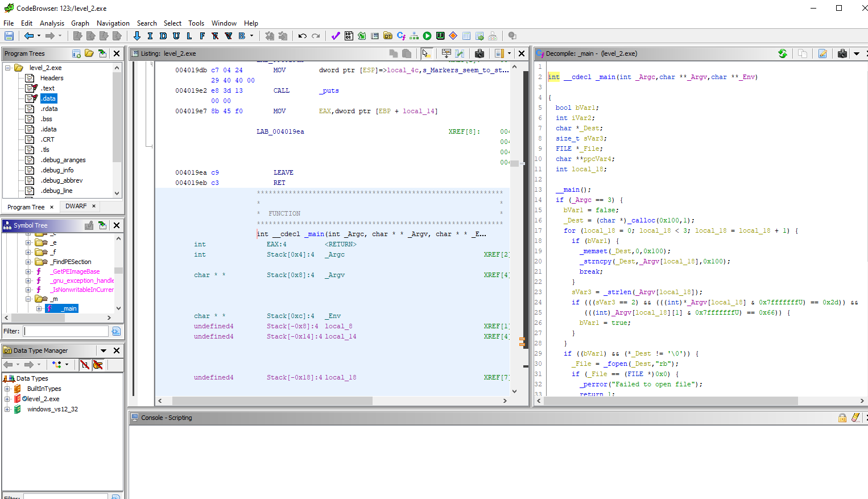Redo the last undone action

(316, 36)
